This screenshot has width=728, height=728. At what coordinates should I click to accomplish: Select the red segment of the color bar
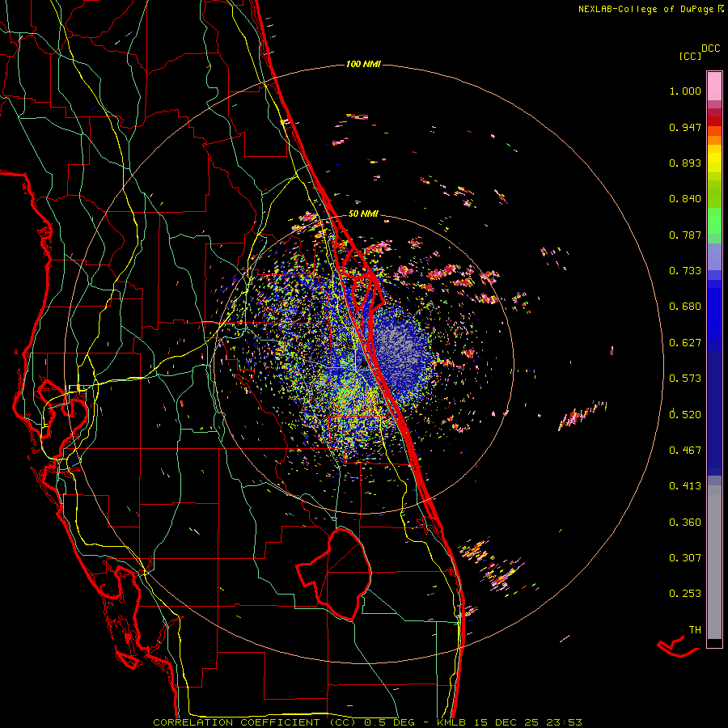714,121
